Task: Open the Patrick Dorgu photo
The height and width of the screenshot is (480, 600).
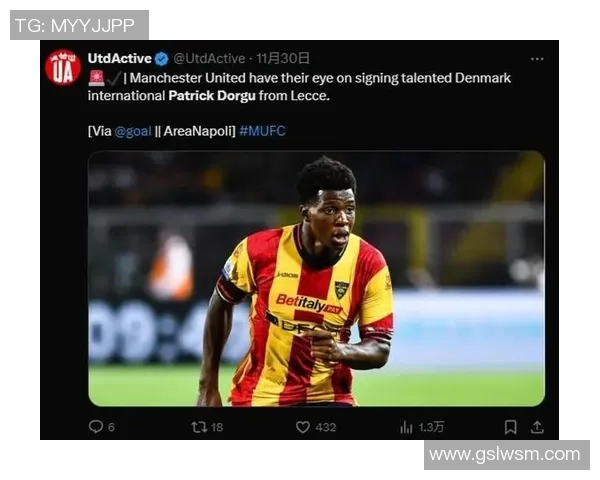Action: pos(316,278)
